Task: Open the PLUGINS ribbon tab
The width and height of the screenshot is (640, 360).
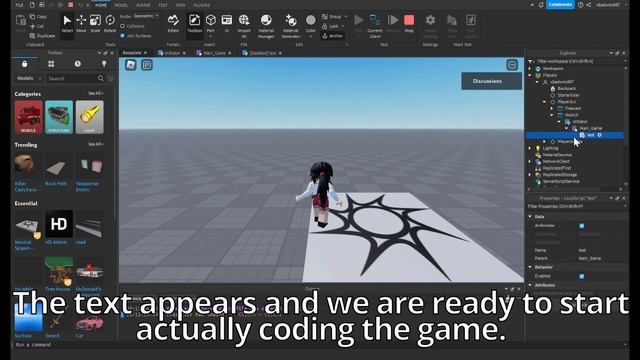Action: [202, 5]
